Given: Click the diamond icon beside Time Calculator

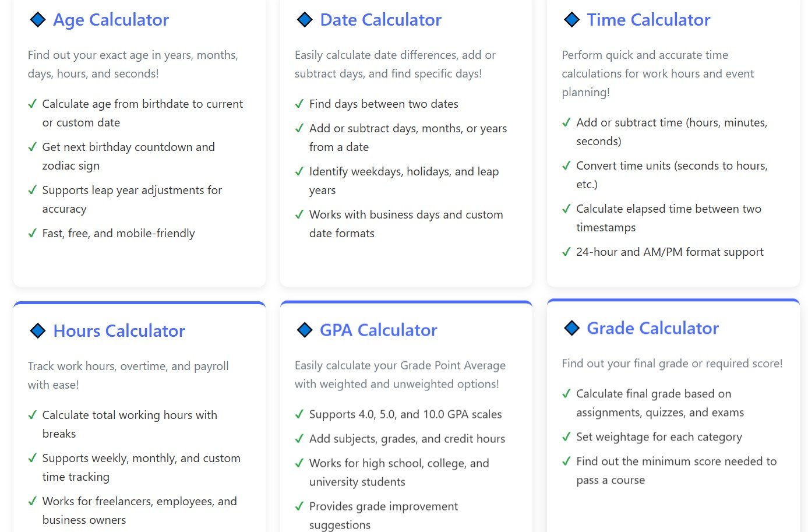Looking at the screenshot, I should pyautogui.click(x=572, y=20).
